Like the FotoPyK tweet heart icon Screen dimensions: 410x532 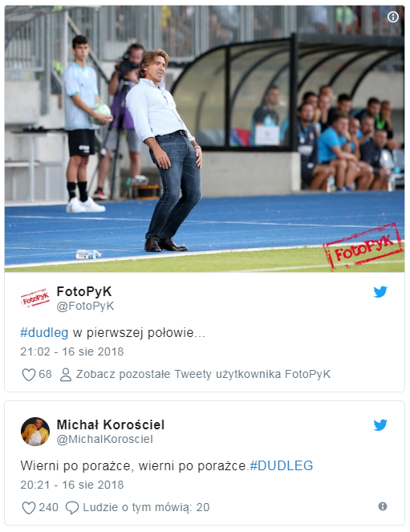click(29, 375)
